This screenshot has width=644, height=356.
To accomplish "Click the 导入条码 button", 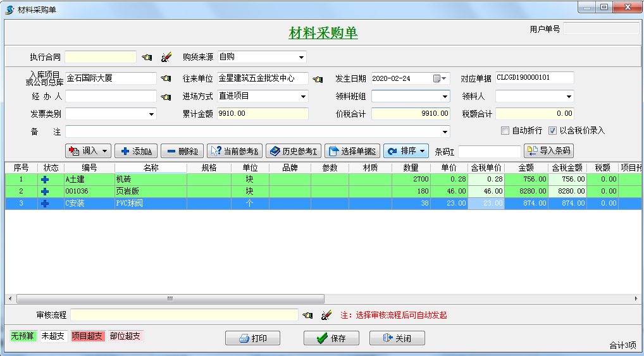I will click(x=548, y=151).
